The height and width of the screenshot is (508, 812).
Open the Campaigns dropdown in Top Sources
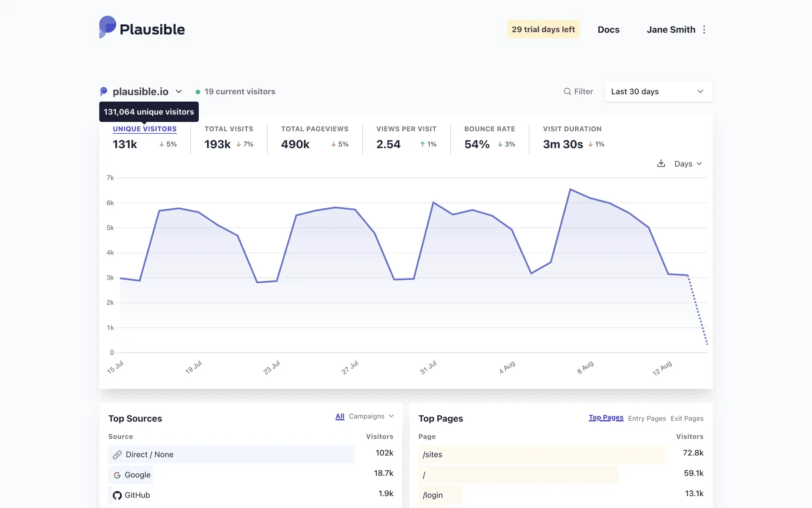pyautogui.click(x=371, y=416)
